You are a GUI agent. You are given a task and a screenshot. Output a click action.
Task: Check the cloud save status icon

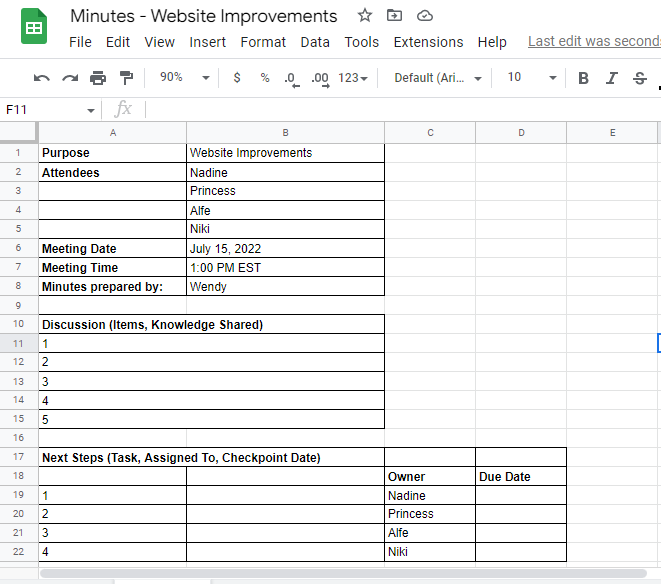coord(425,16)
